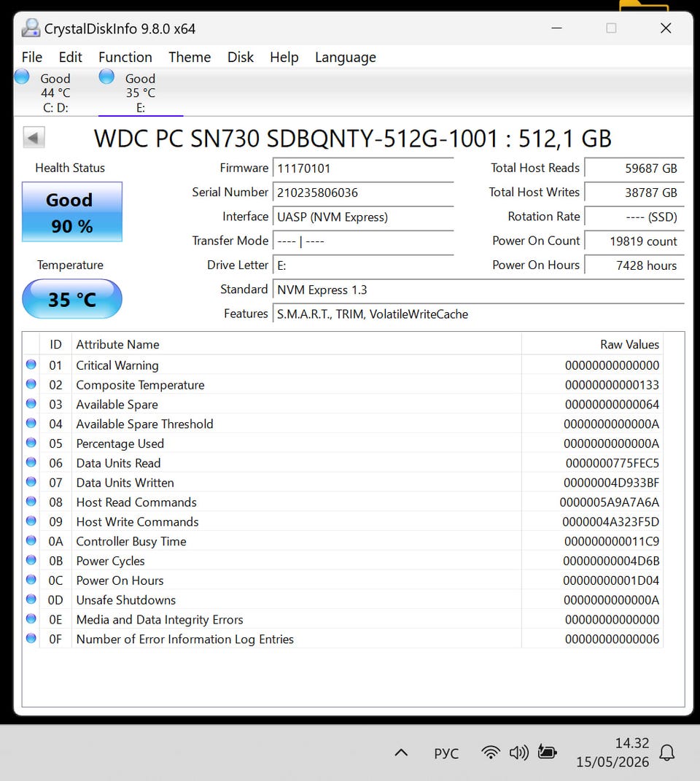The width and height of the screenshot is (700, 781).
Task: Click the Features field with S.M.A.R.T., TRIM
Action: 478,314
